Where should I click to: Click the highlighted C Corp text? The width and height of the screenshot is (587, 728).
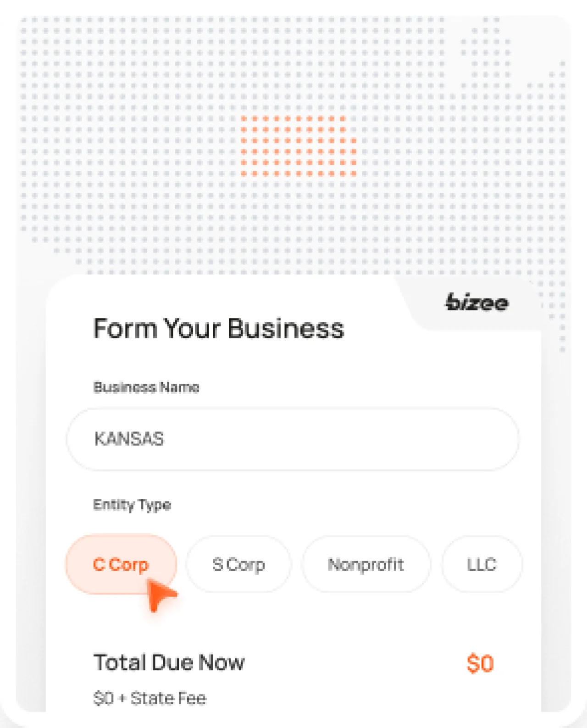pyautogui.click(x=121, y=565)
